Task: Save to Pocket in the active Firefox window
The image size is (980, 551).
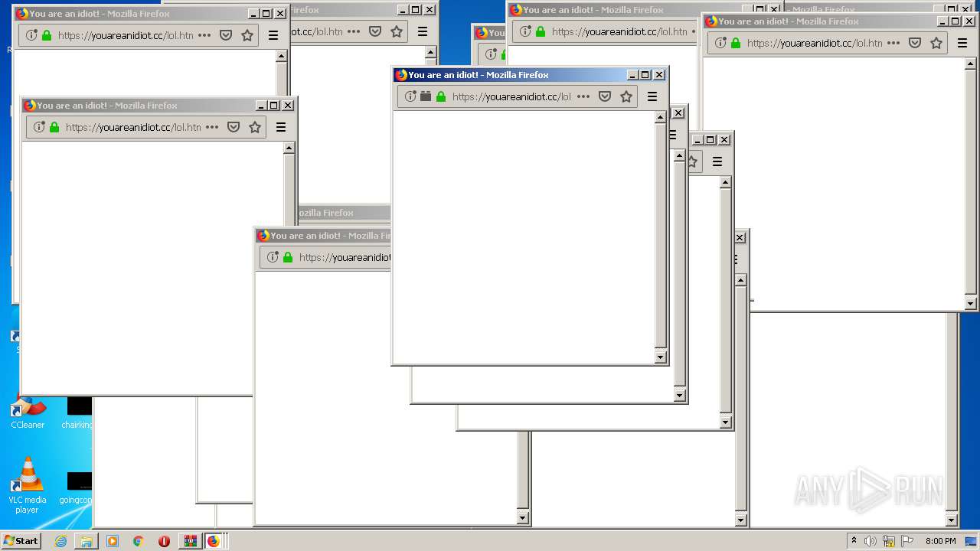Action: [x=605, y=96]
